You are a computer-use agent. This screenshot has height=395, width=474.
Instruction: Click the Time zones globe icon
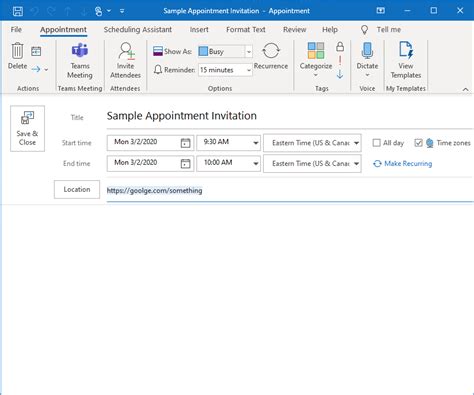[430, 143]
